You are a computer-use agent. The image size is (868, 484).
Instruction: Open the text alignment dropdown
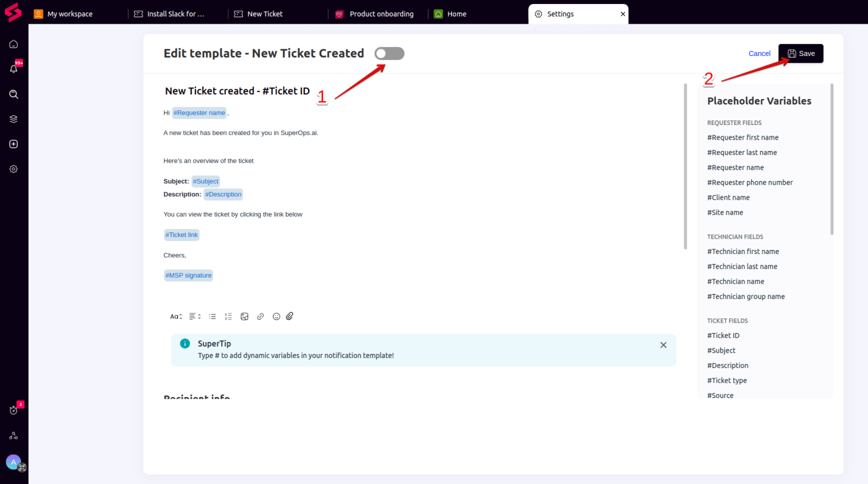coord(194,316)
